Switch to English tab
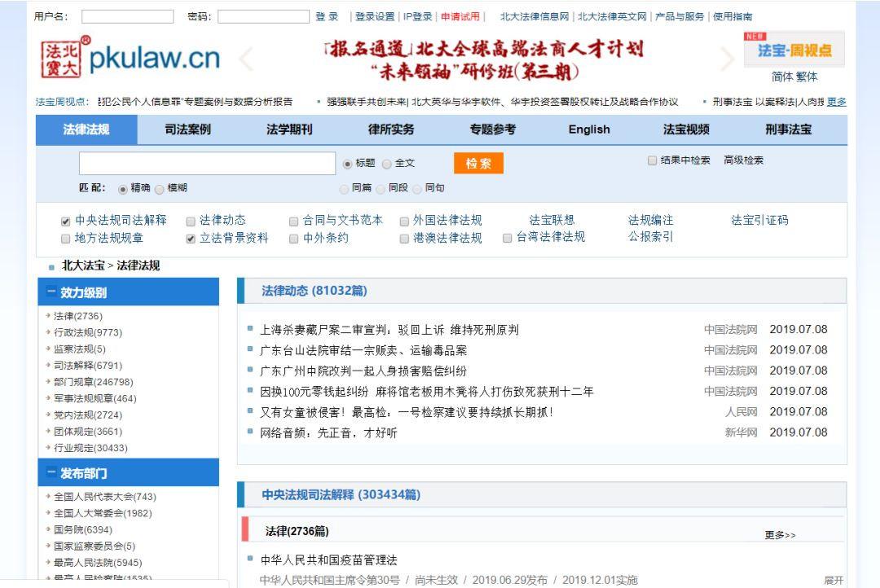The image size is (880, 588). pos(589,129)
